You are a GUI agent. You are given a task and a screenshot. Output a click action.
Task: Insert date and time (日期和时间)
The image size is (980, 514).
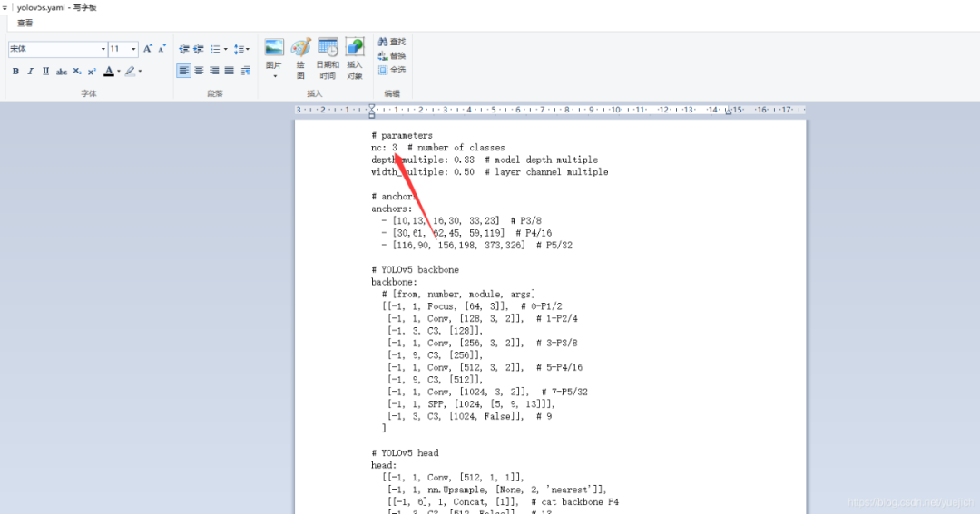[328, 58]
